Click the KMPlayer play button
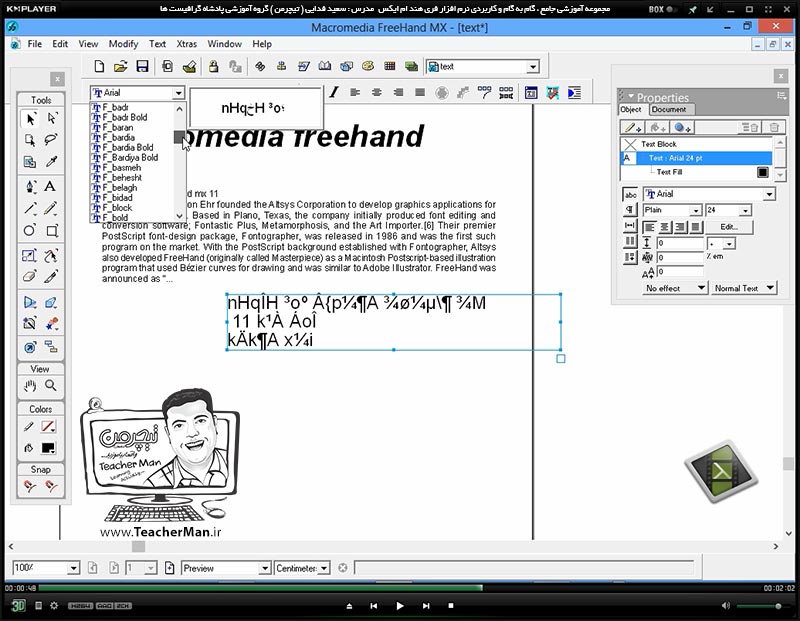Viewport: 800px width, 621px height. point(399,606)
